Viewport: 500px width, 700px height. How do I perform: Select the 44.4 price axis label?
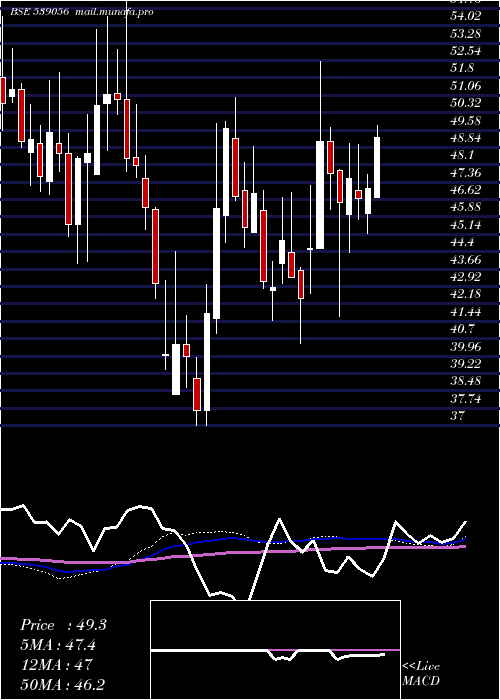[x=462, y=242]
